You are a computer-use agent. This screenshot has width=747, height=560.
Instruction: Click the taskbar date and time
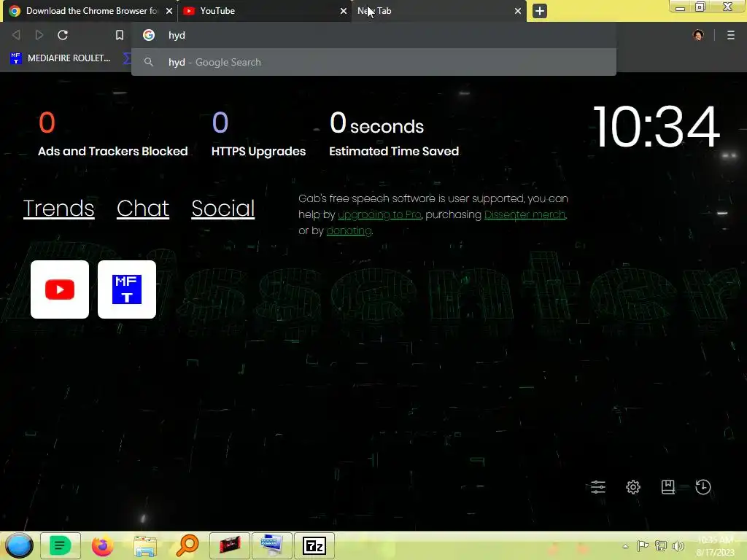click(716, 546)
